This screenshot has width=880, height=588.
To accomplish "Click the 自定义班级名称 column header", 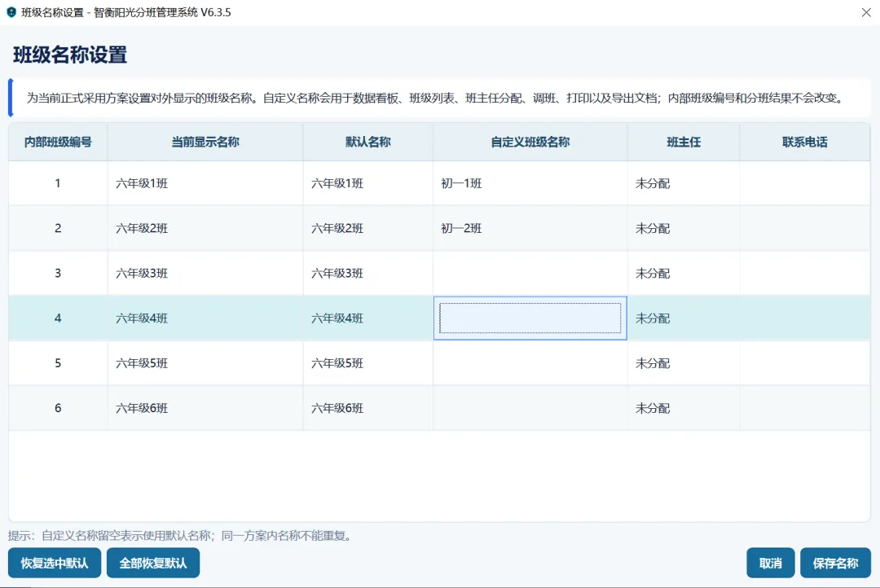I will pyautogui.click(x=530, y=142).
